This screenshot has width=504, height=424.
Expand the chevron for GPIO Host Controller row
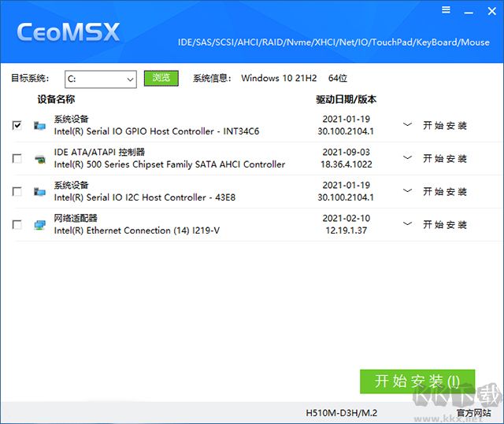click(407, 124)
